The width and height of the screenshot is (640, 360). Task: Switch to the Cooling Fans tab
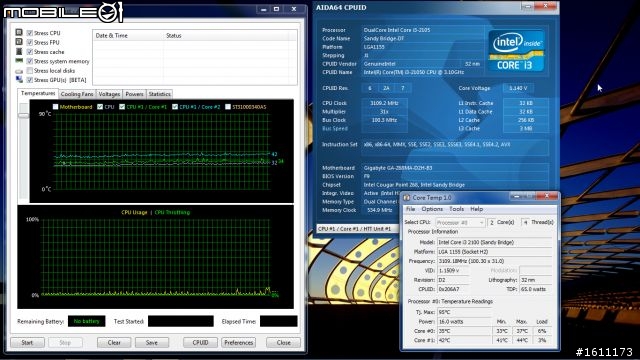coord(77,94)
